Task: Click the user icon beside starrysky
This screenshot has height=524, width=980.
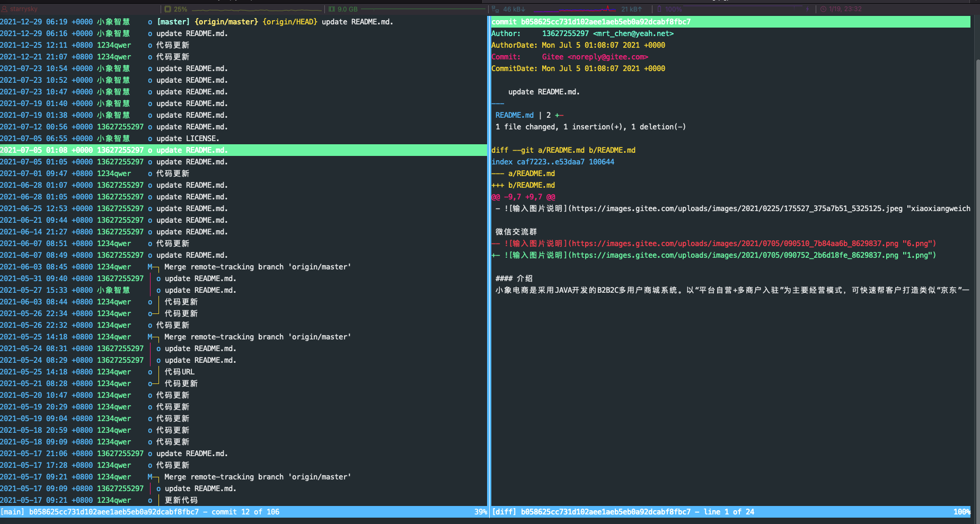Action: [4, 9]
